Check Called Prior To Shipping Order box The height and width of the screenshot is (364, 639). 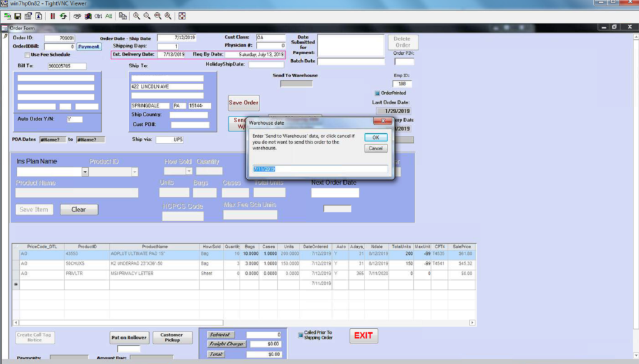point(299,333)
